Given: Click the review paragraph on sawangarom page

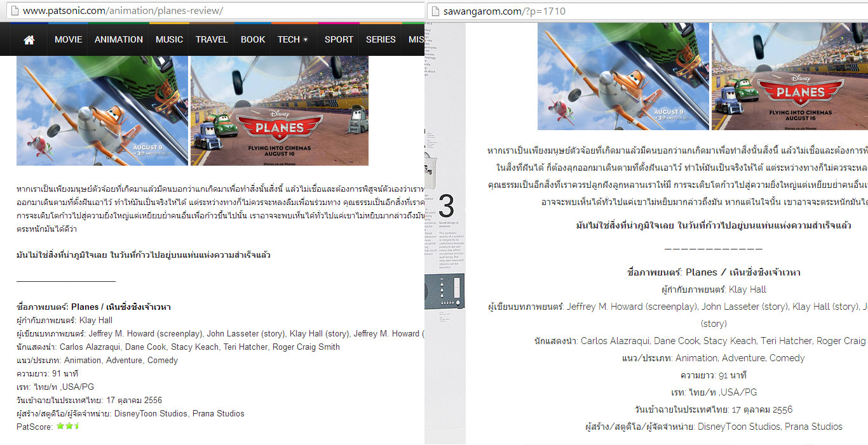Looking at the screenshot, I should click(x=677, y=176).
